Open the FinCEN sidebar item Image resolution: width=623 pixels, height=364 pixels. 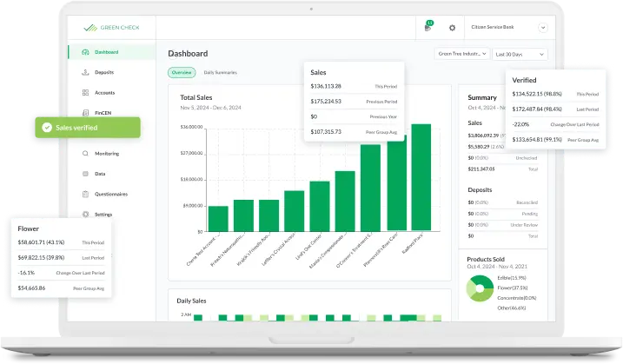[103, 112]
